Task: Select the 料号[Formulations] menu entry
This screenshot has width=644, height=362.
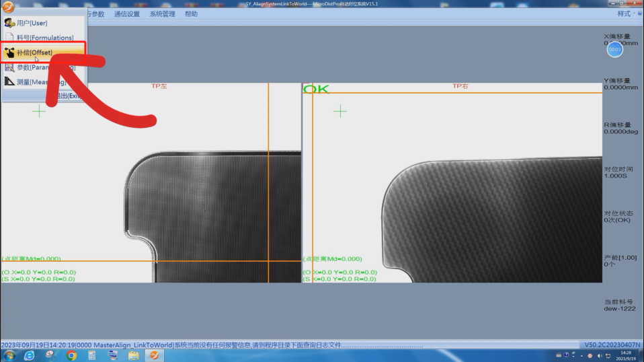Action: (44, 38)
